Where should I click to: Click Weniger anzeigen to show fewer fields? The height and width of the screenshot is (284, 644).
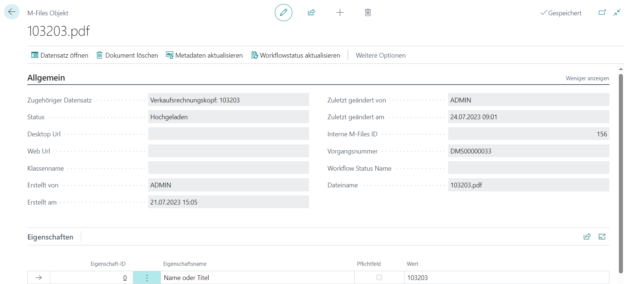(587, 78)
